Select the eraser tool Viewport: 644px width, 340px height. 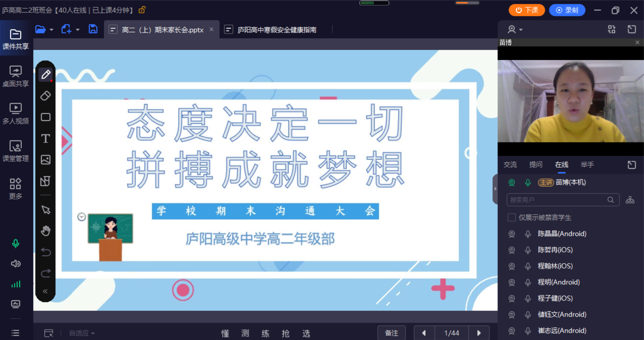tap(46, 96)
